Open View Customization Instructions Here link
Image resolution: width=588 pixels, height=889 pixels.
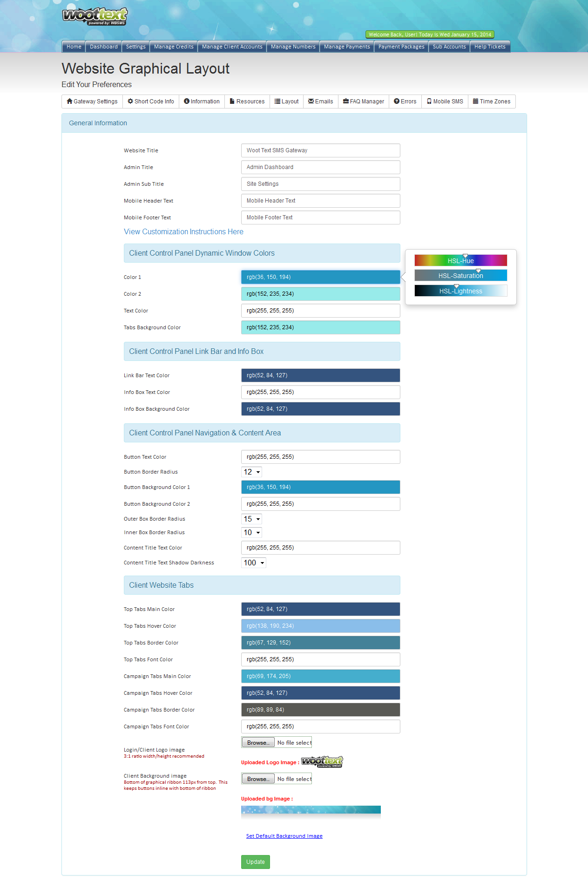[183, 232]
